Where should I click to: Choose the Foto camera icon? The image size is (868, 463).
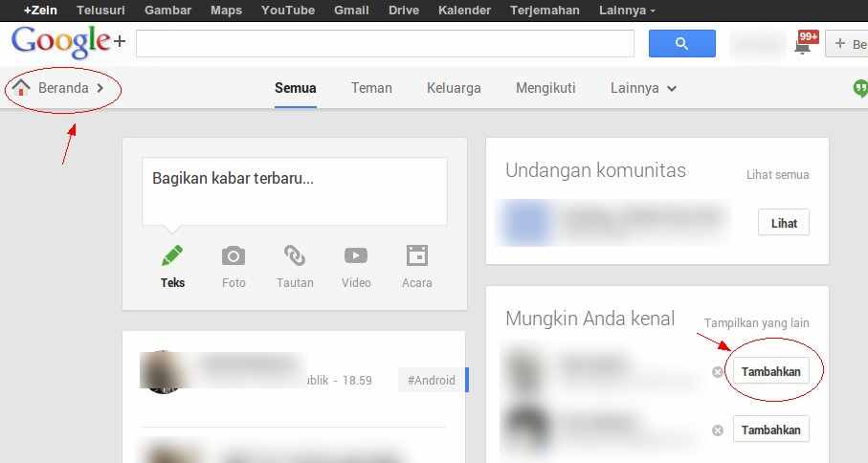pyautogui.click(x=234, y=255)
